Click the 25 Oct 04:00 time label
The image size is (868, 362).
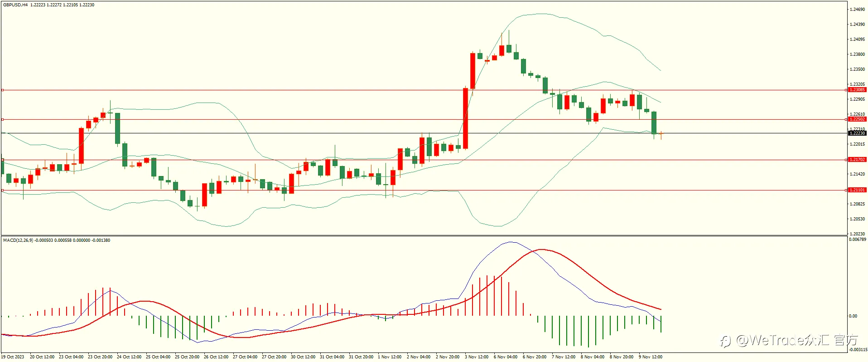point(158,357)
